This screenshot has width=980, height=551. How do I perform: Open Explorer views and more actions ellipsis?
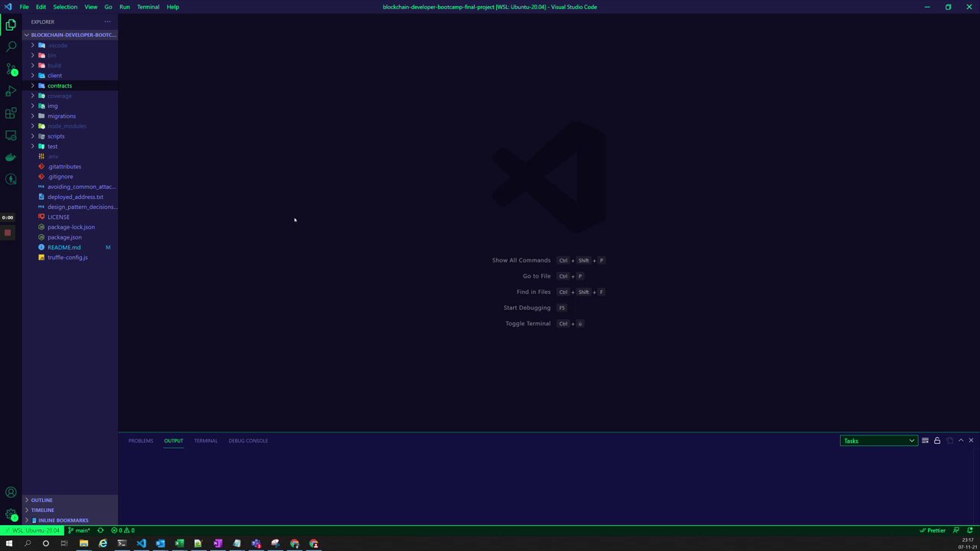click(107, 21)
